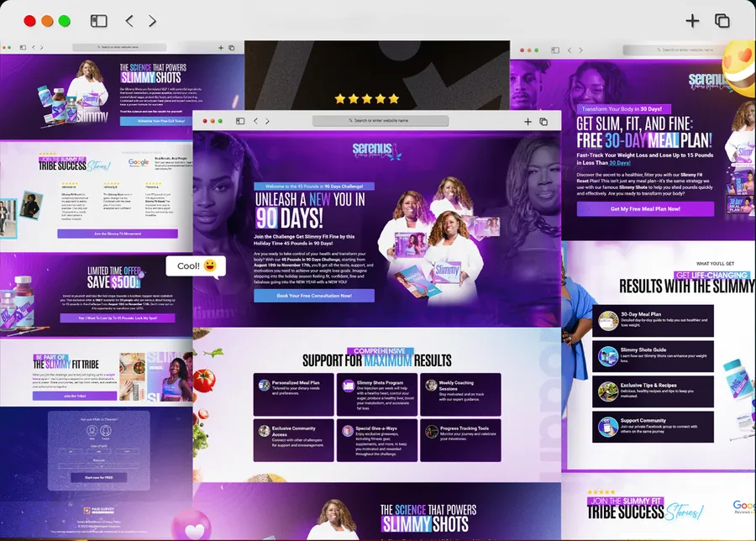The width and height of the screenshot is (756, 541).
Task: Go back using the outer browser frame arrow
Action: click(x=129, y=21)
